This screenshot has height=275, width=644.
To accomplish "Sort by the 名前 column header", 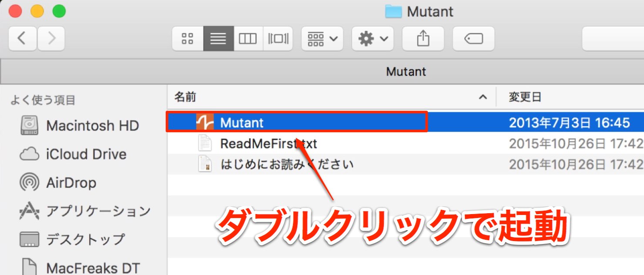I will tap(185, 97).
